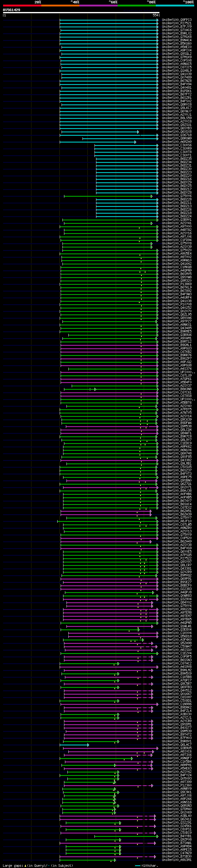The width and height of the screenshot is (197, 868).
Task: Click label UniRef100_Q02070
Action: click(177, 311)
